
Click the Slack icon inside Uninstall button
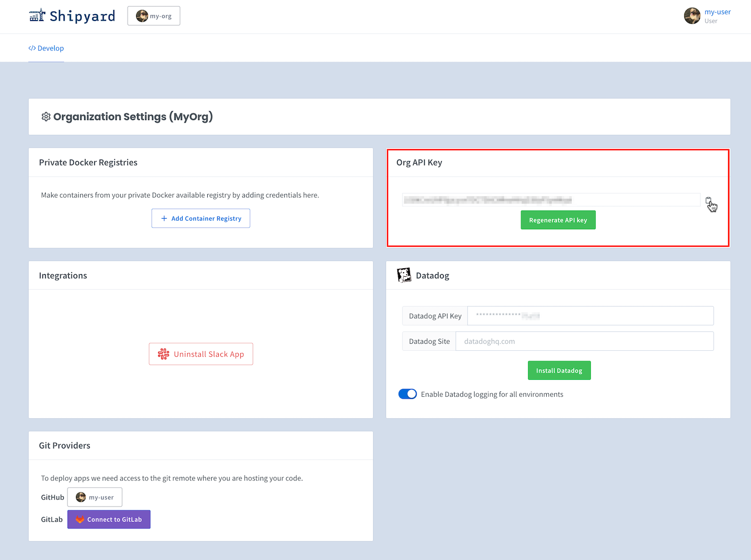(x=163, y=354)
